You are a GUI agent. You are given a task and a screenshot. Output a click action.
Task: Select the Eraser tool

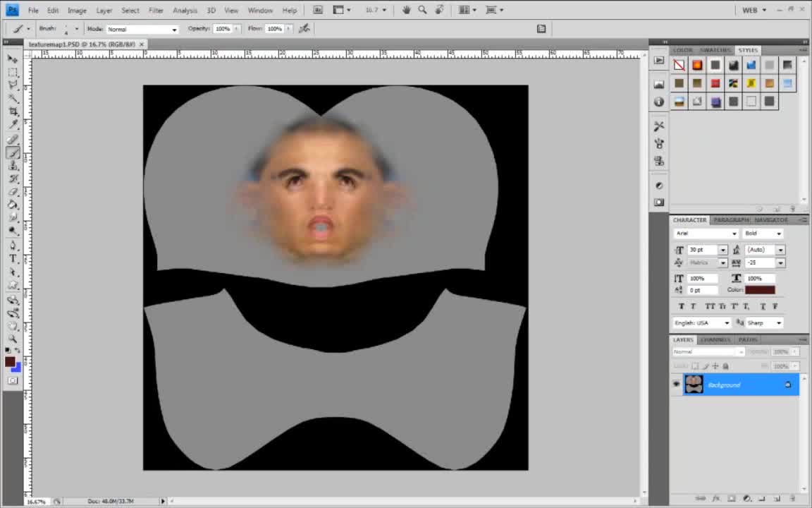[13, 192]
